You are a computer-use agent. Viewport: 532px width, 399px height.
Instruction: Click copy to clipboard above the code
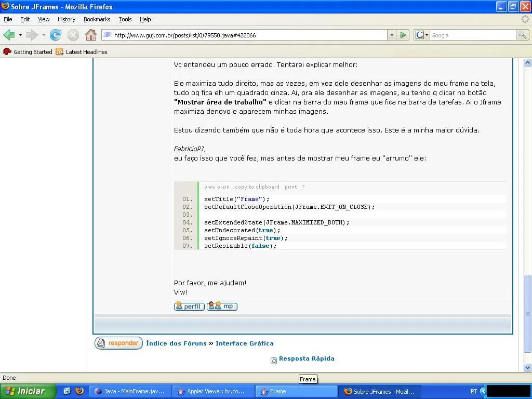(x=257, y=187)
